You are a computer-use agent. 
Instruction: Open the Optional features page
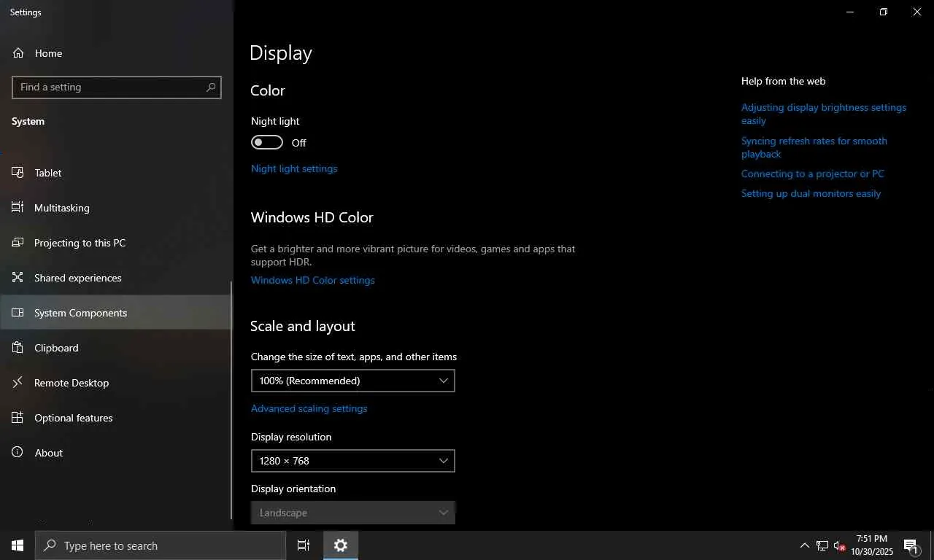click(115, 418)
